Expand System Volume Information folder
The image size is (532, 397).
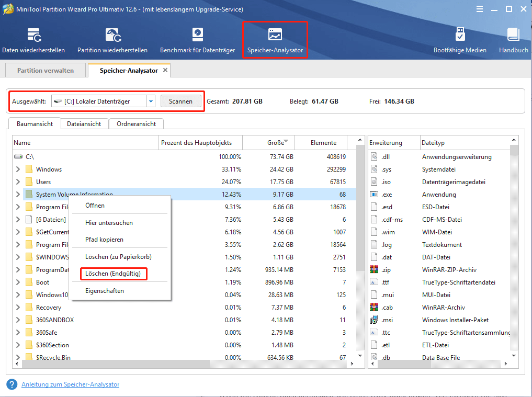coord(18,195)
